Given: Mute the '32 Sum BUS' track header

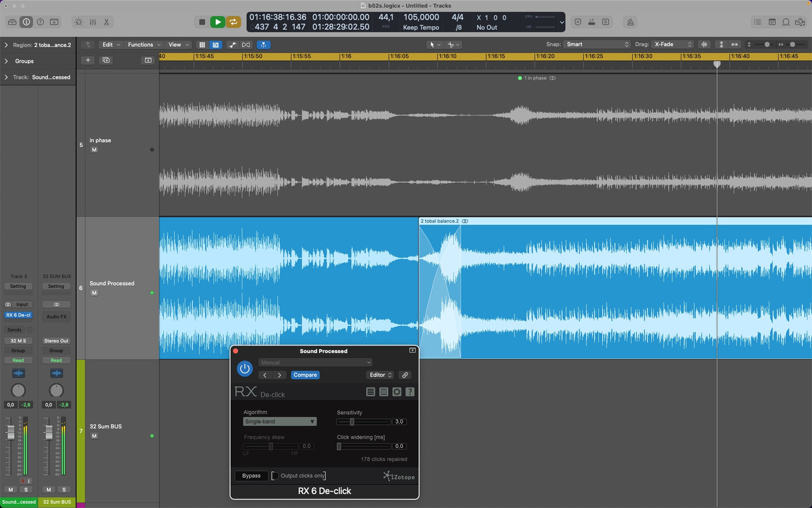Looking at the screenshot, I should [94, 436].
